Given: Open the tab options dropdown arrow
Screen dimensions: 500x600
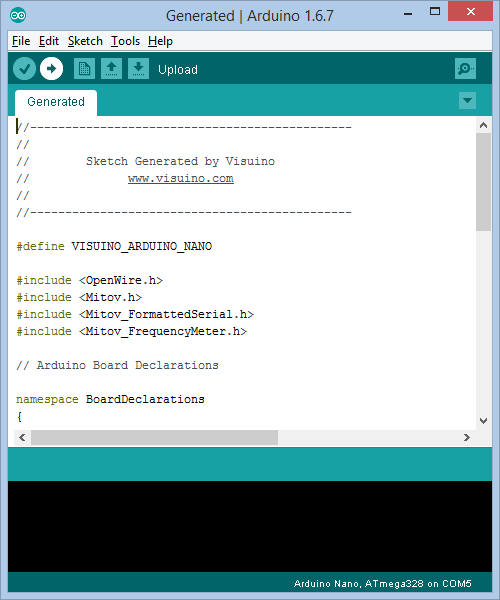Looking at the screenshot, I should coord(467,101).
